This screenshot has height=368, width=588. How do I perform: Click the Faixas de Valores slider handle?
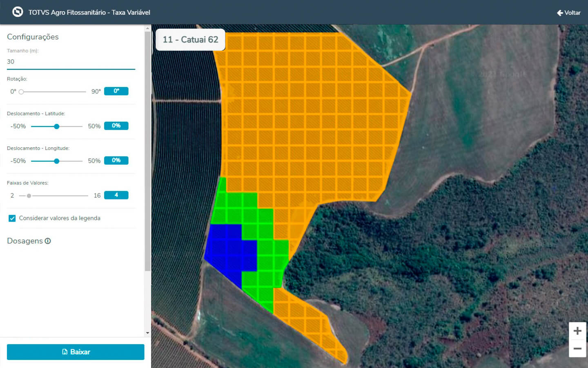pos(29,196)
